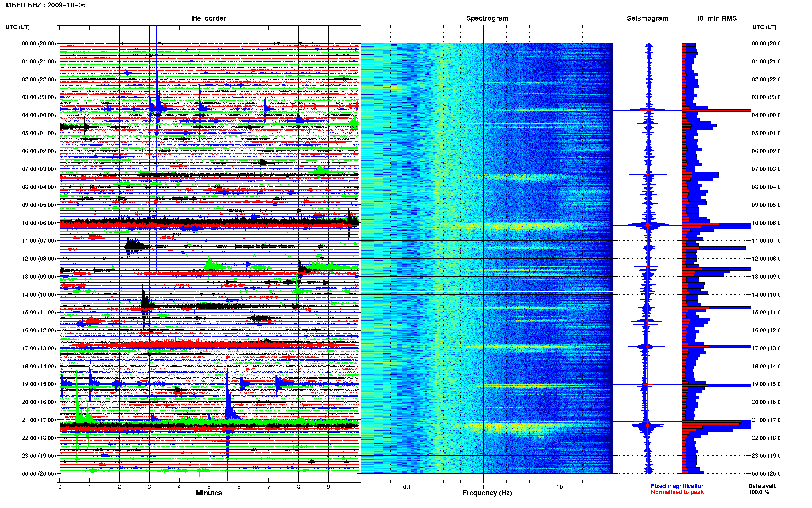Click the left 23:00 (19:00) time label
This screenshot has height=508, width=812.
pos(39,456)
